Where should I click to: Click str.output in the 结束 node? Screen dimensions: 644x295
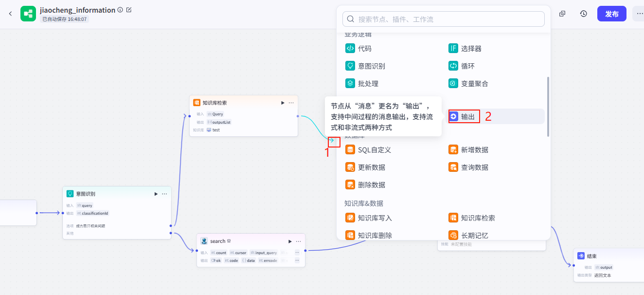coord(604,267)
